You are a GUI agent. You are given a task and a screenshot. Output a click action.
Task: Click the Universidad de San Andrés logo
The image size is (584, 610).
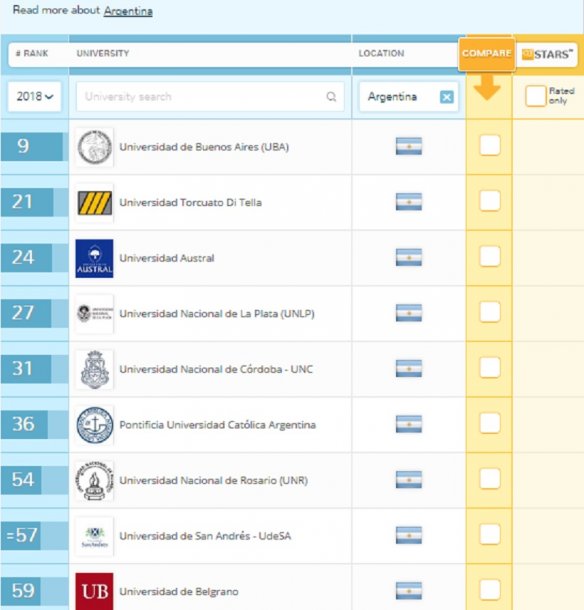[95, 536]
